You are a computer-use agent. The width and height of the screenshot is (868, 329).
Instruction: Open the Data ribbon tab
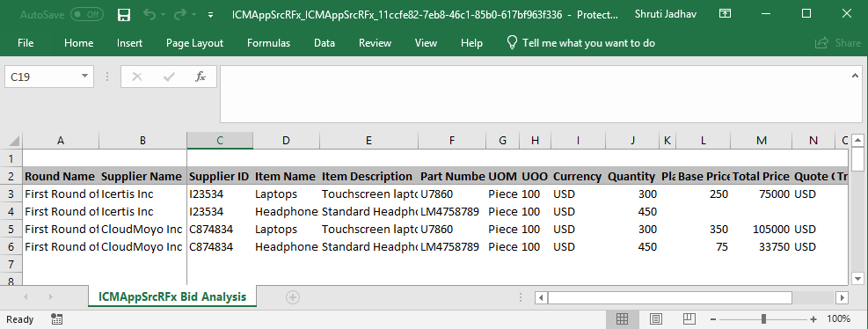(x=325, y=42)
